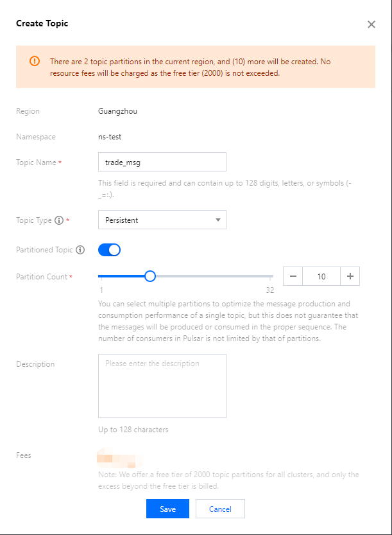Click the ns-test namespace value
Screen dimensions: 392x535
110,137
